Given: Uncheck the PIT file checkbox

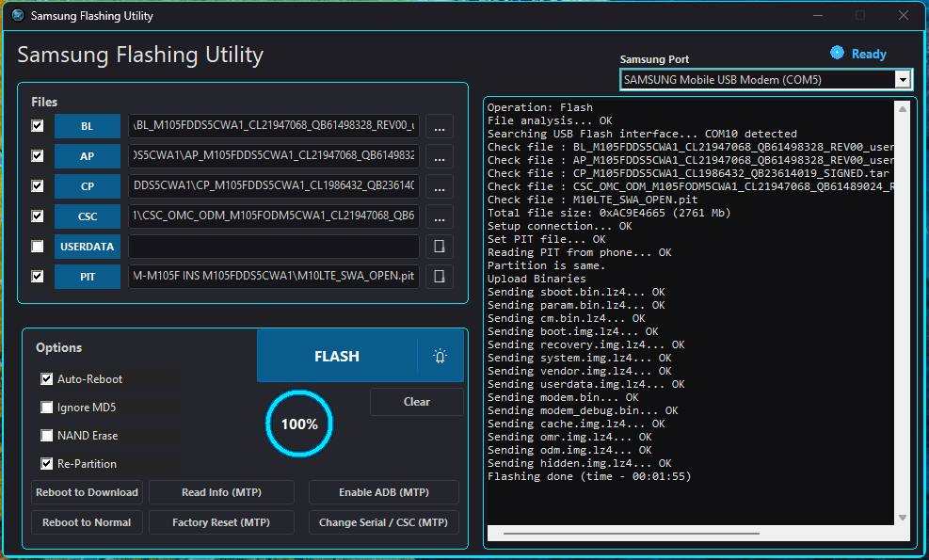Looking at the screenshot, I should 38,276.
